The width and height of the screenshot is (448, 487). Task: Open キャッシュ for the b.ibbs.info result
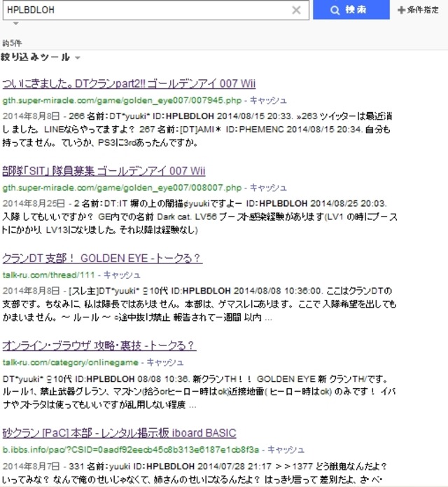coord(287,449)
